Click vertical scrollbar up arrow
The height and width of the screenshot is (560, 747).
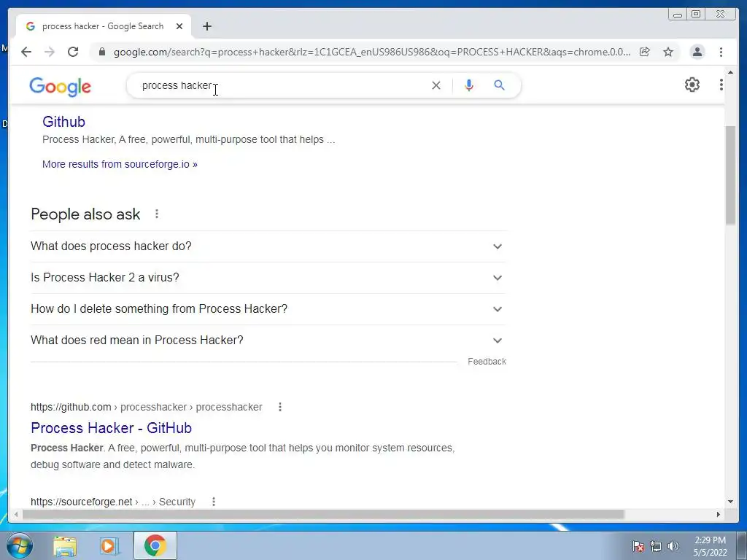pyautogui.click(x=731, y=72)
